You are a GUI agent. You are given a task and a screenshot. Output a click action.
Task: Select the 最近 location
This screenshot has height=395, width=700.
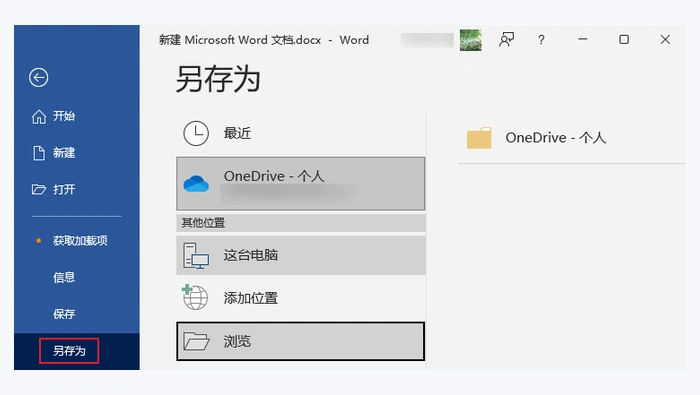coord(301,133)
